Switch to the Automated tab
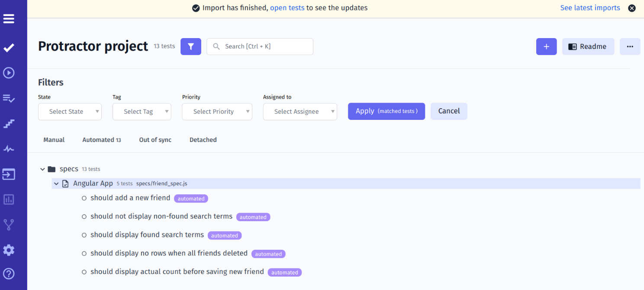 [x=101, y=140]
